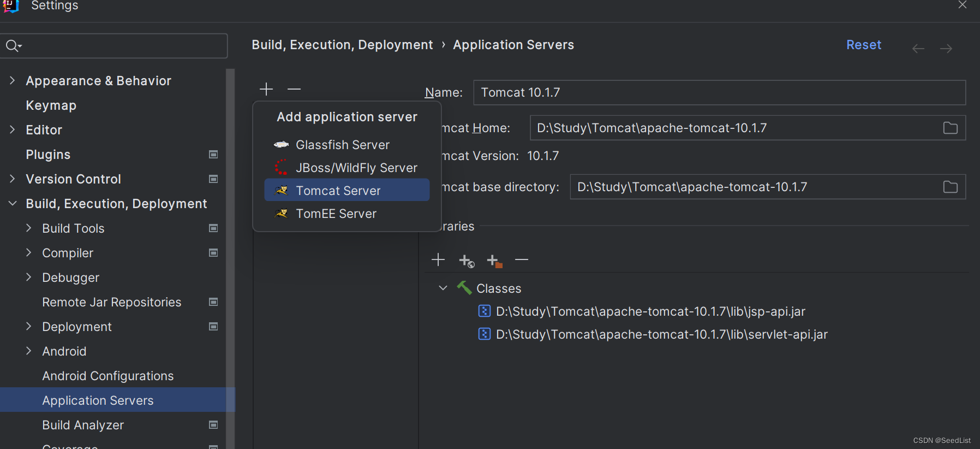The height and width of the screenshot is (449, 980).
Task: Select JBoss/WildFly Server from the popup
Action: 347,168
